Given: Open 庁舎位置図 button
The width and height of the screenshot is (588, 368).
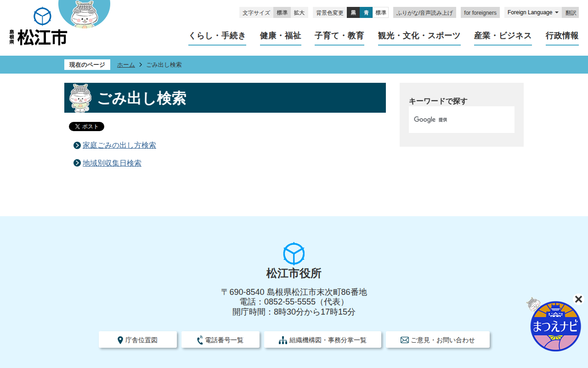Looking at the screenshot, I should click(138, 340).
